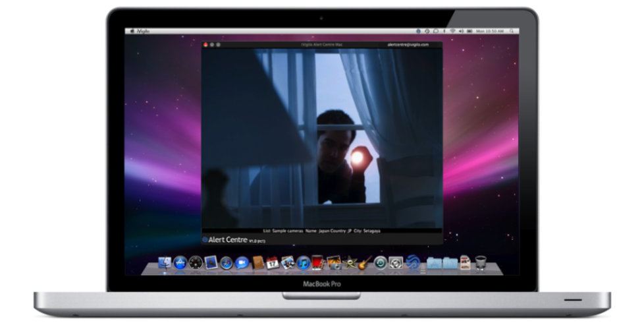Open the Applications folder stack in Dock
Viewport: 644px width, 329px height.
tap(434, 262)
